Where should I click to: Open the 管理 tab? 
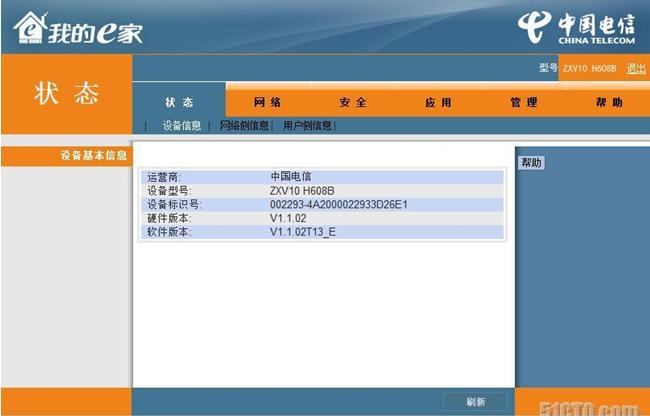[523, 103]
